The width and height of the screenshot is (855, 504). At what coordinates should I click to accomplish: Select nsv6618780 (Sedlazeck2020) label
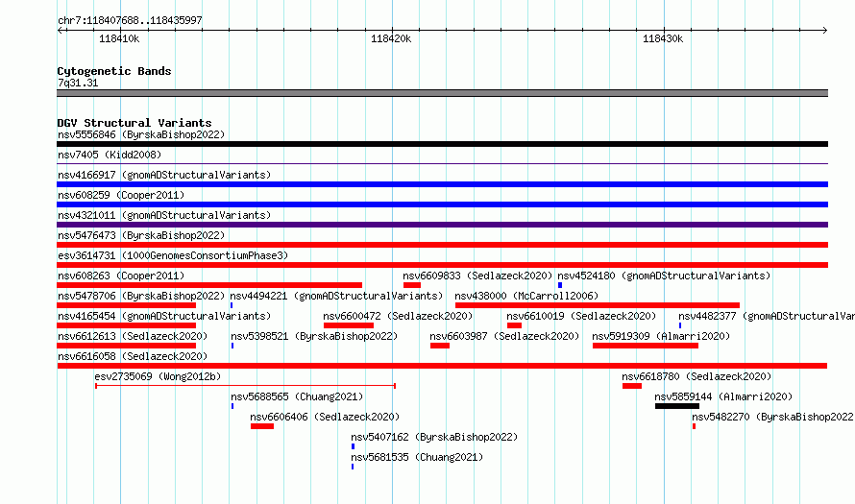click(x=696, y=376)
